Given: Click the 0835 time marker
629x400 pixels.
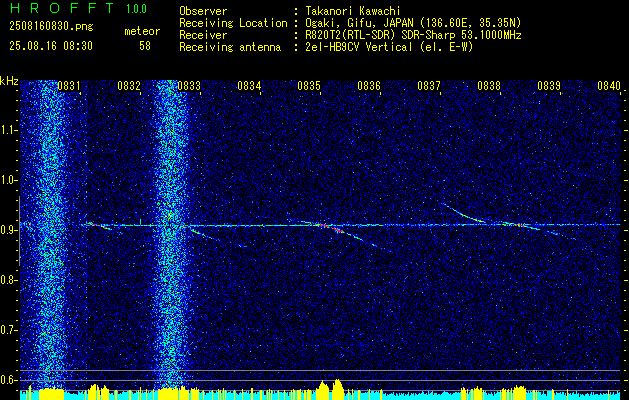Looking at the screenshot, I should [x=309, y=85].
